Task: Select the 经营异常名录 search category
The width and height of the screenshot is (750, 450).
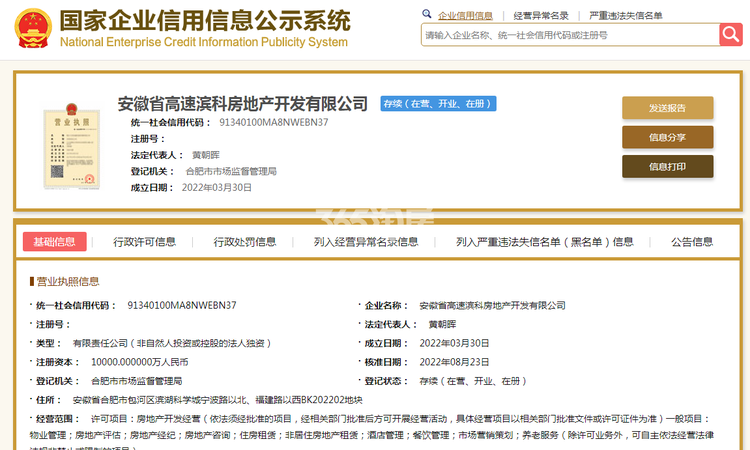Action: [541, 16]
